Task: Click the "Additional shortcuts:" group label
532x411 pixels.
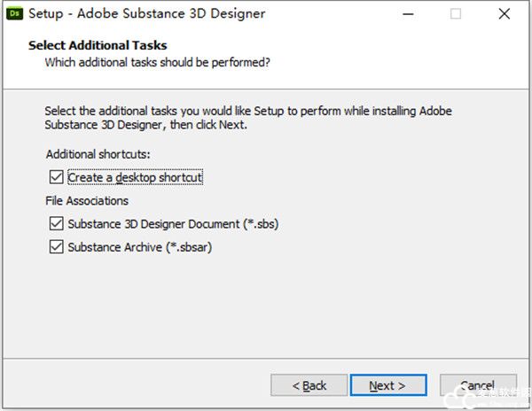Action: (98, 154)
